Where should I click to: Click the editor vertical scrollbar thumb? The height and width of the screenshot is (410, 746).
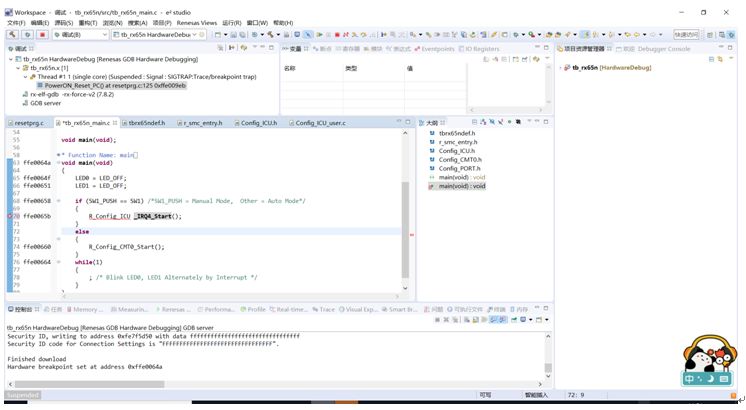405,230
